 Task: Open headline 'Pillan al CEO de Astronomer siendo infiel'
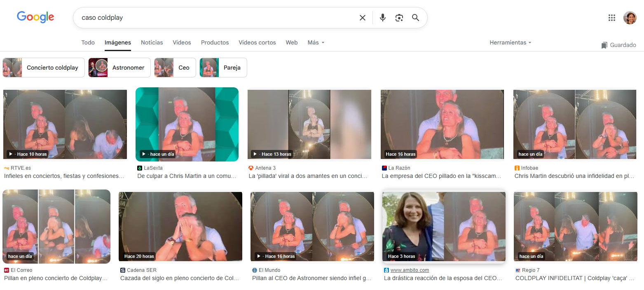(312, 278)
